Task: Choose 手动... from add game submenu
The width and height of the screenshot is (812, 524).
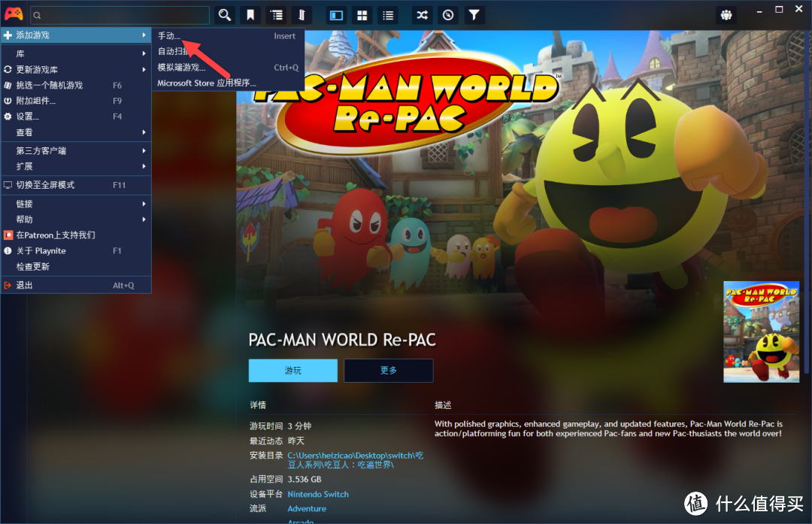Action: point(228,36)
